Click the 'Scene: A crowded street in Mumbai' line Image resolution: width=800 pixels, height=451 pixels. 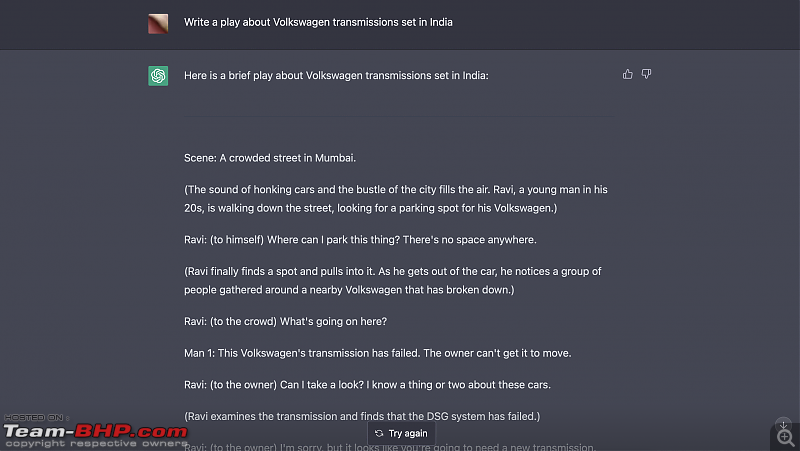[x=270, y=158]
